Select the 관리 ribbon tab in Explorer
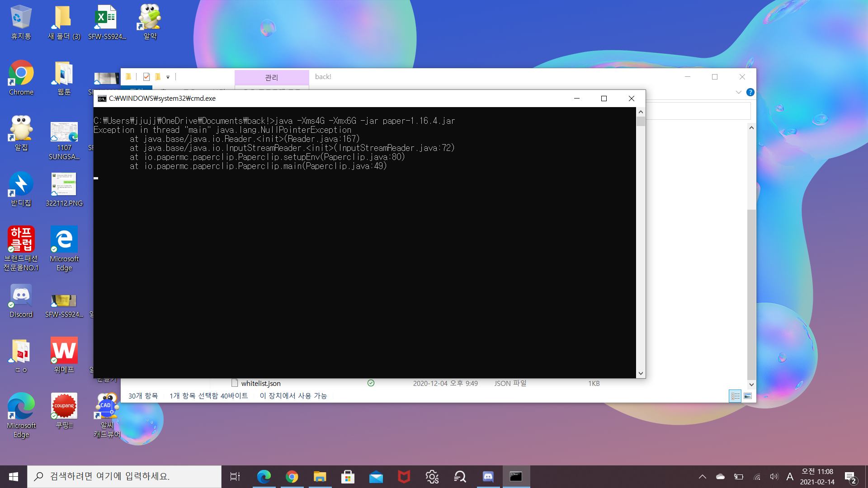 click(x=272, y=77)
